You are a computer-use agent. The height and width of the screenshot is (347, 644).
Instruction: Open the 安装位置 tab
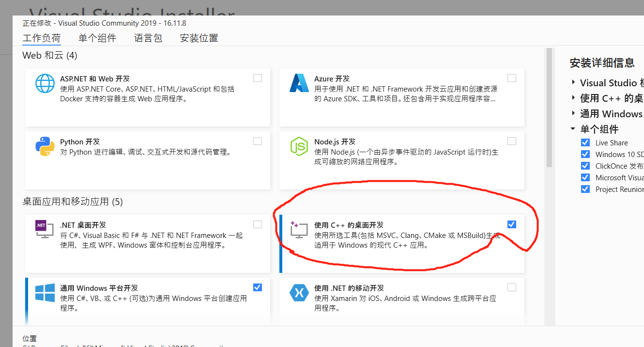point(199,38)
